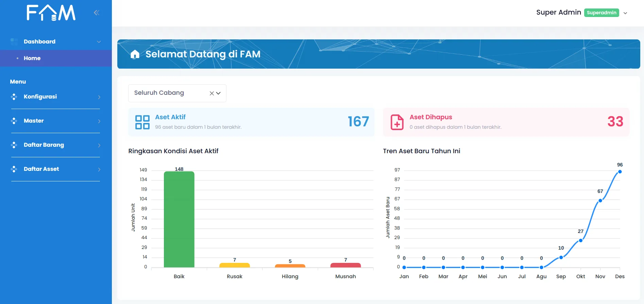
Task: Click the 167 active asset count
Action: tap(358, 122)
